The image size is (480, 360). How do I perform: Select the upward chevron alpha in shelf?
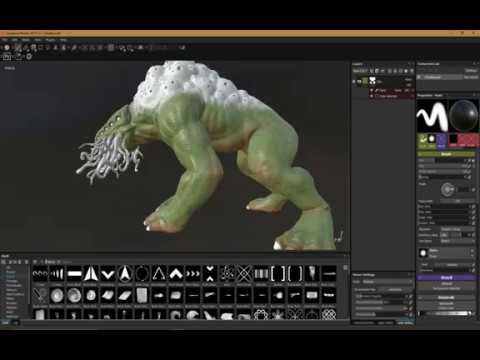[x=176, y=274]
